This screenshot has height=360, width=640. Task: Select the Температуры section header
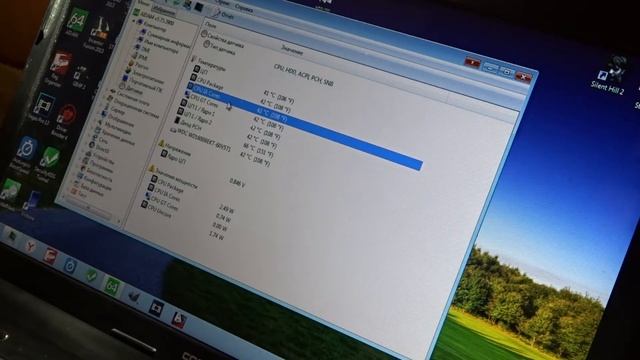(208, 64)
